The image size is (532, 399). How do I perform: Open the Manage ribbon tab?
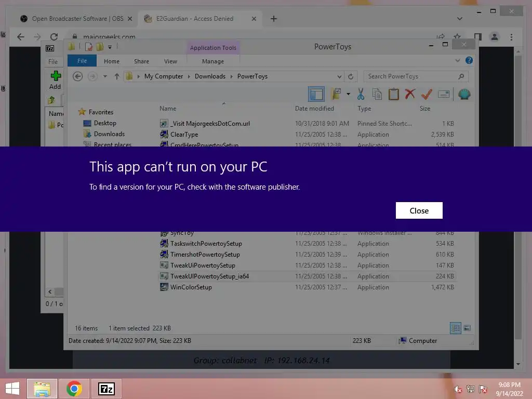point(212,61)
